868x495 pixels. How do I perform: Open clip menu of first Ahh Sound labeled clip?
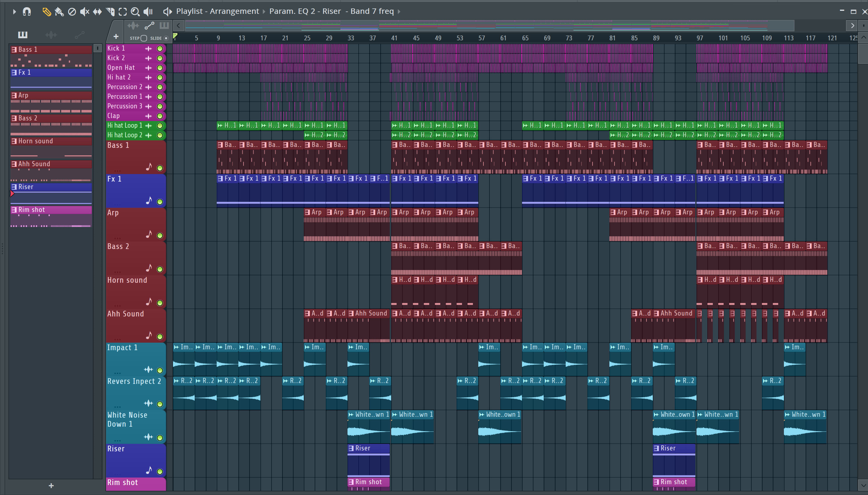point(351,313)
